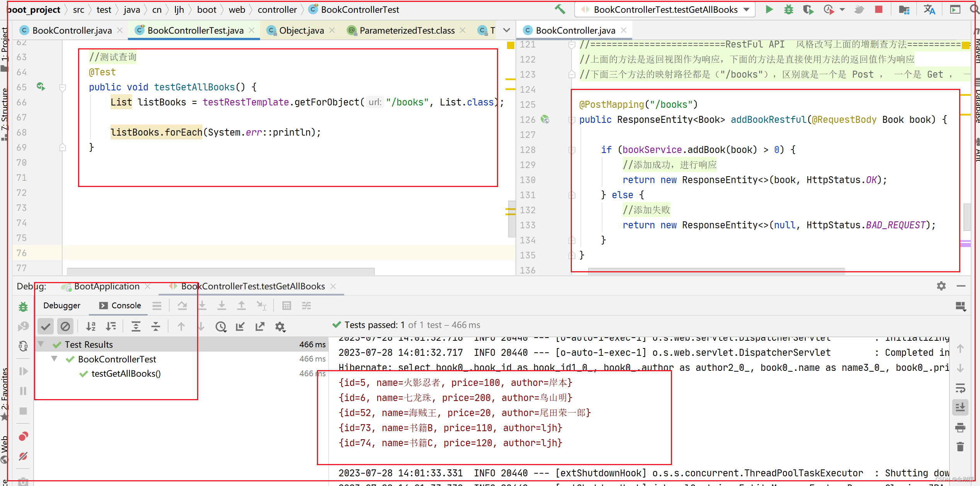Toggle scroll to end of console

[960, 407]
